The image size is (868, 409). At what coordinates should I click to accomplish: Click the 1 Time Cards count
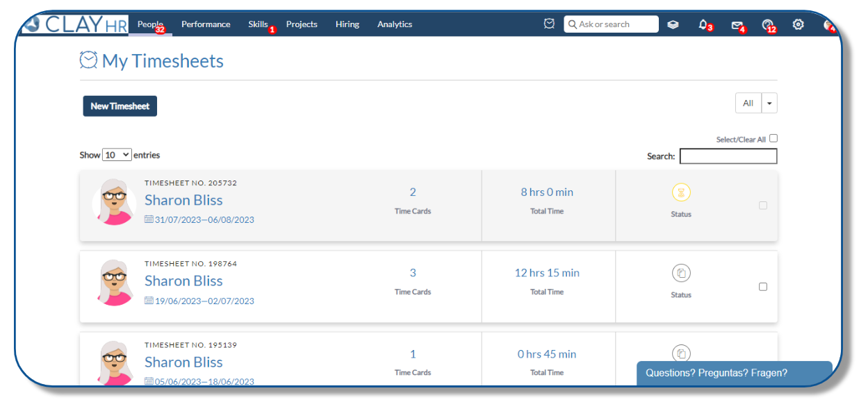[413, 354]
